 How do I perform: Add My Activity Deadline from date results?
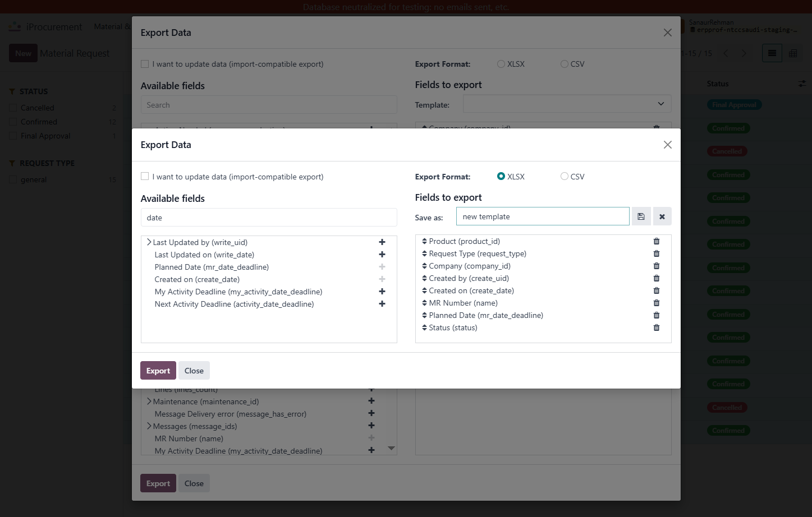click(x=382, y=292)
